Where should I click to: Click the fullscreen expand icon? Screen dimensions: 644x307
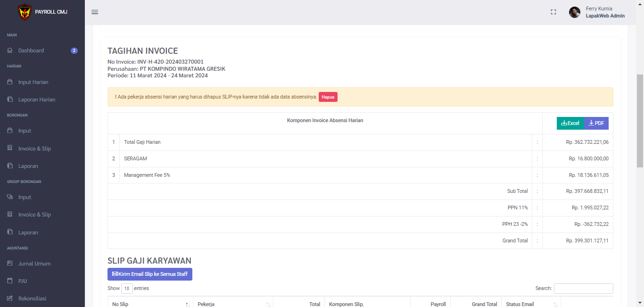point(553,12)
